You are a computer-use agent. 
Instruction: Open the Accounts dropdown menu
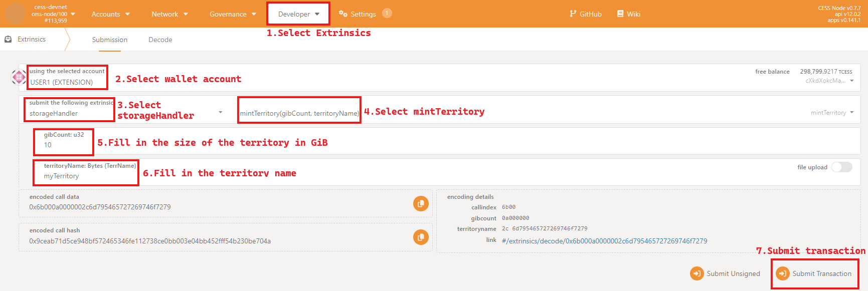click(x=111, y=14)
